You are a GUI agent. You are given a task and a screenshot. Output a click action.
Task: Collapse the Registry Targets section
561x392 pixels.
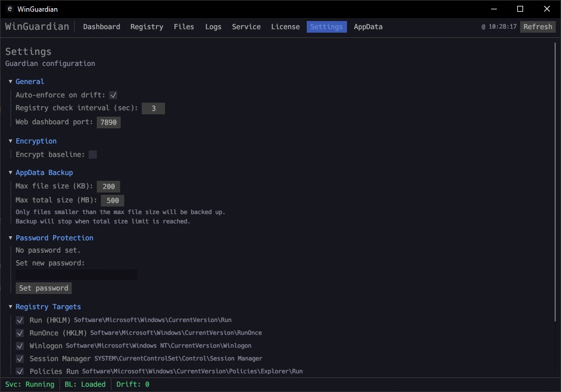[10, 307]
